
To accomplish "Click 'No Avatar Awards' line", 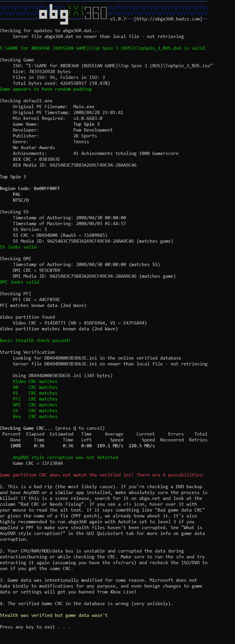I will coord(34,148).
